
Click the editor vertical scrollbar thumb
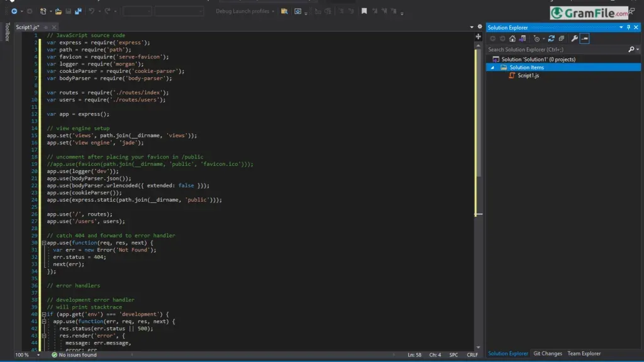coord(478,113)
